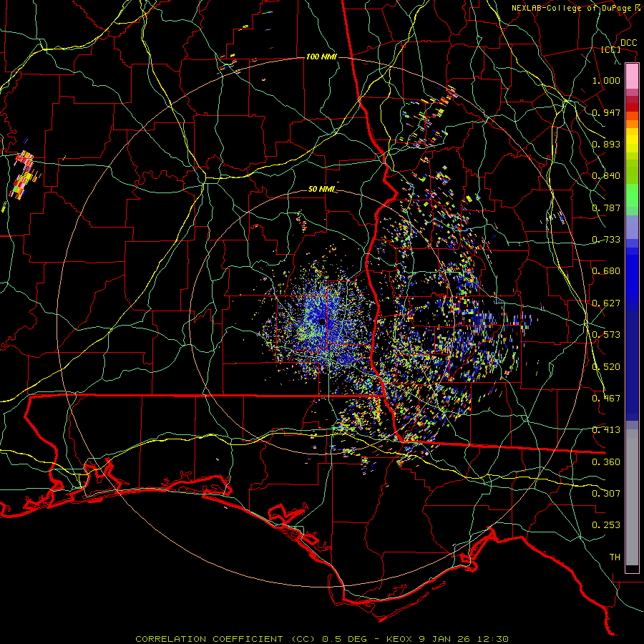The height and width of the screenshot is (644, 644).
Task: Select the 0.787 color scale label
Action: 606,208
